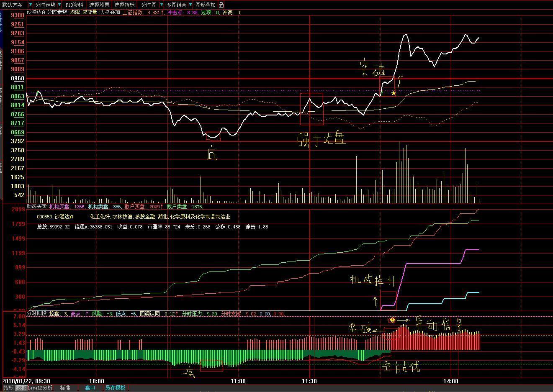Expand dropdown arrow after 多图组合
Image resolution: width=553 pixels, height=392 pixels.
point(191,5)
